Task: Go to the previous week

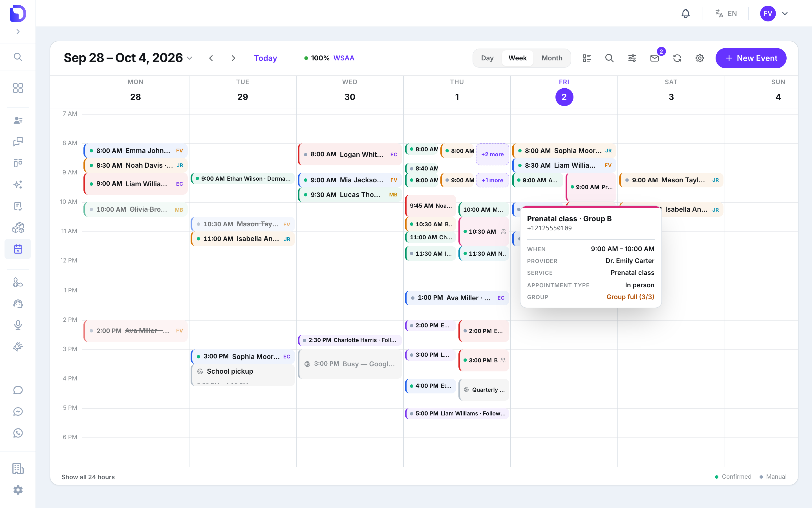Action: pyautogui.click(x=211, y=58)
